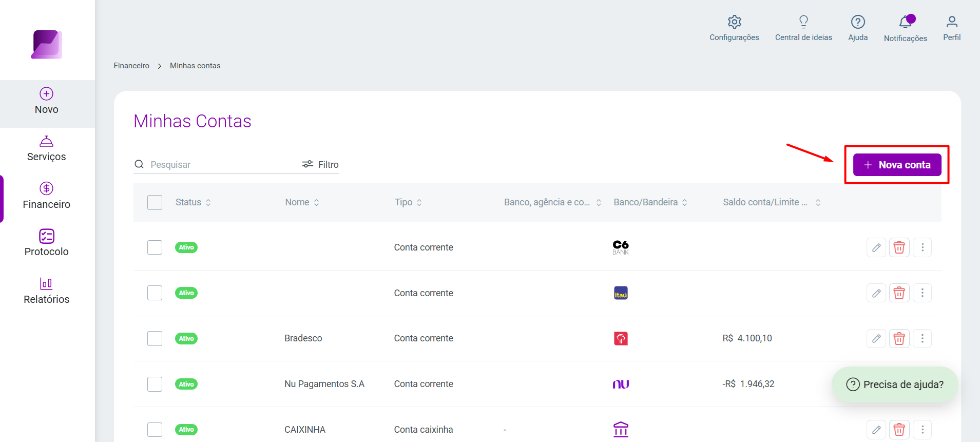
Task: Create a new account with Nova conta
Action: (x=897, y=165)
